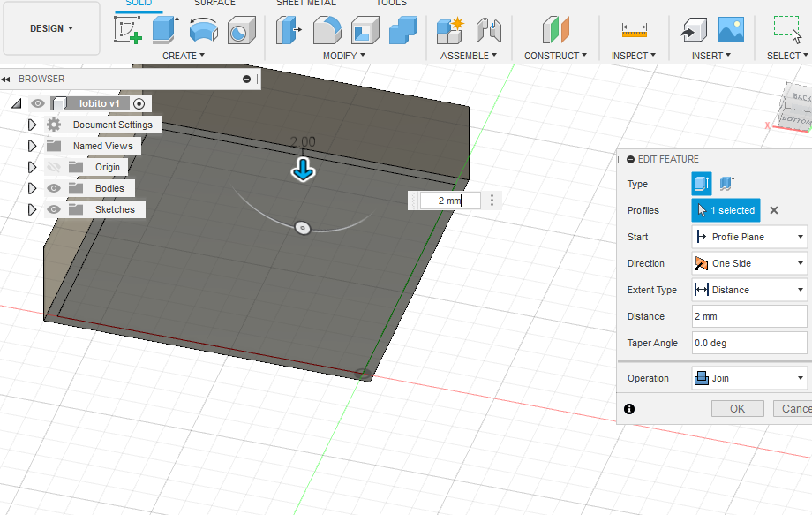This screenshot has width=812, height=515.
Task: Open the SELECT menu
Action: coord(787,56)
